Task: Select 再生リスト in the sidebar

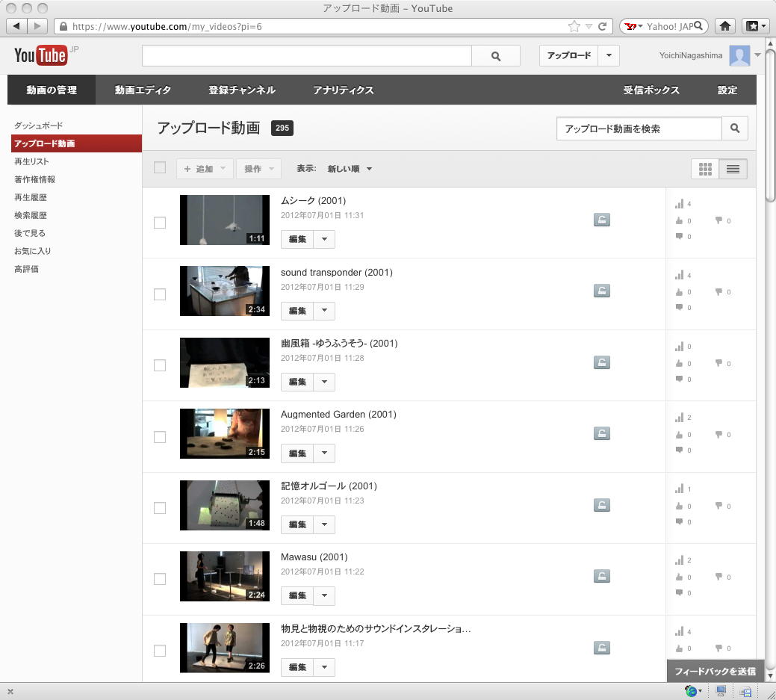Action: pyautogui.click(x=31, y=161)
